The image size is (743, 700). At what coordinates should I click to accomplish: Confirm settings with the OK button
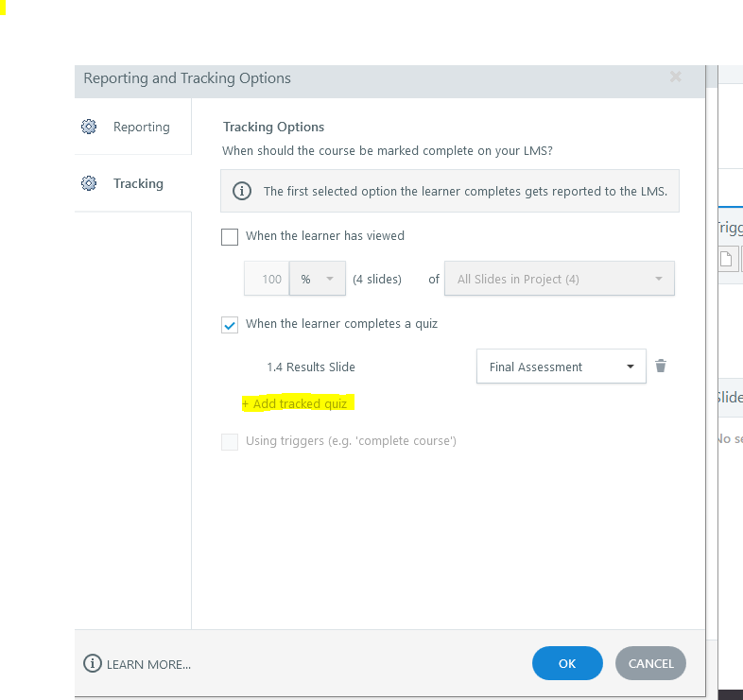[567, 663]
